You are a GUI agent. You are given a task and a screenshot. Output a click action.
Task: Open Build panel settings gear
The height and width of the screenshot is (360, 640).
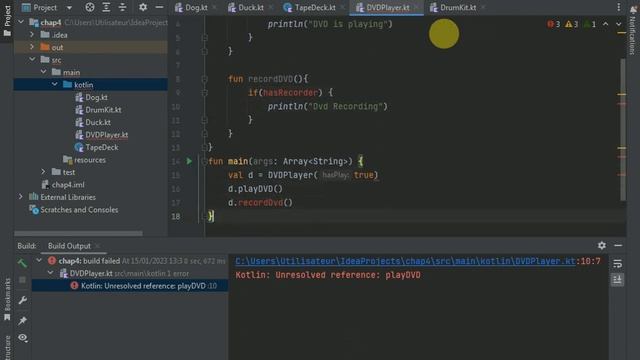point(602,245)
